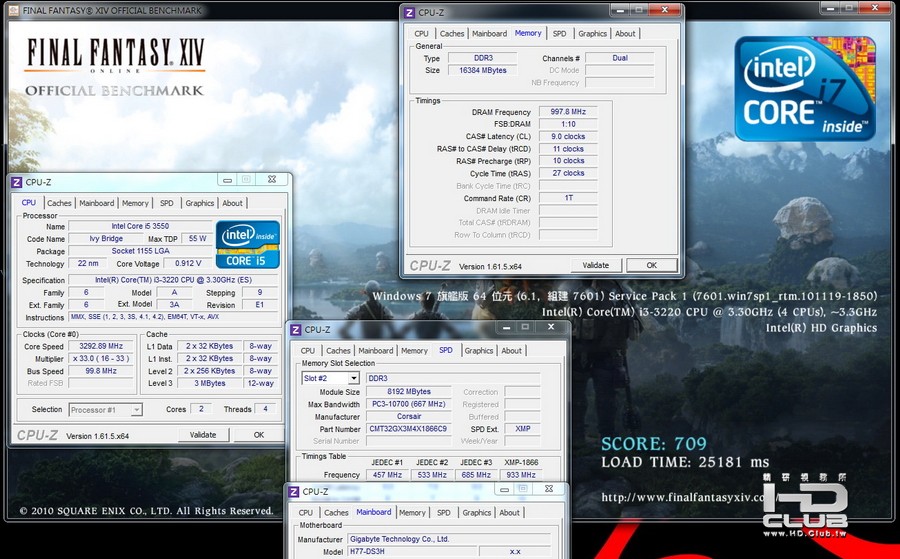
Task: Click Gigabyte Technology manufacturer field
Action: pos(449,539)
